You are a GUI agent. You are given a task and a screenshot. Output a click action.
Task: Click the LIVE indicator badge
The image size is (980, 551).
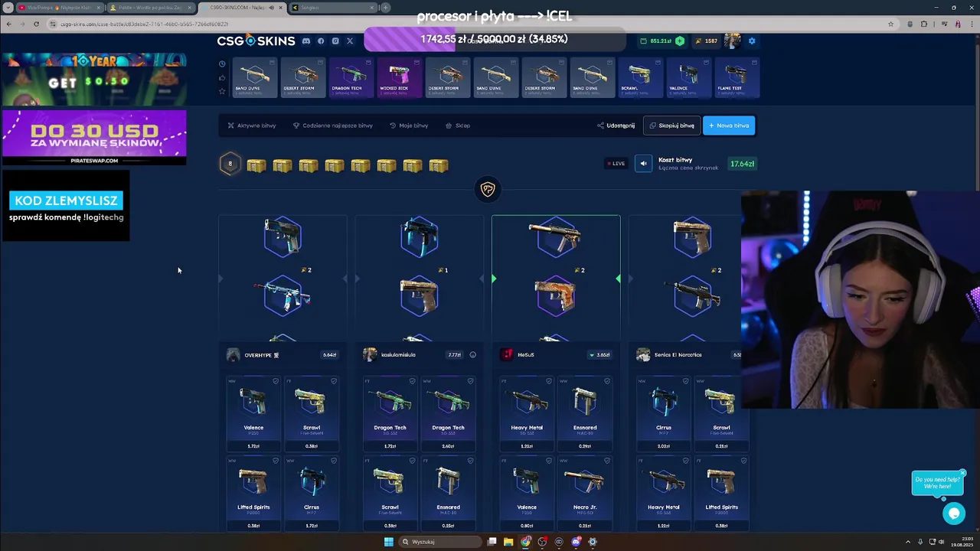(616, 163)
